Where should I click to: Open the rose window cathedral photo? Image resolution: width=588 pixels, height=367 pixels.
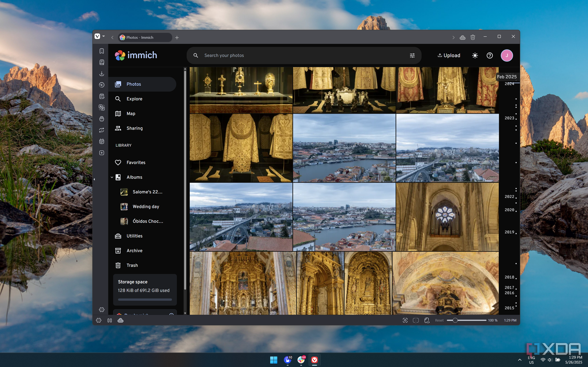447,217
